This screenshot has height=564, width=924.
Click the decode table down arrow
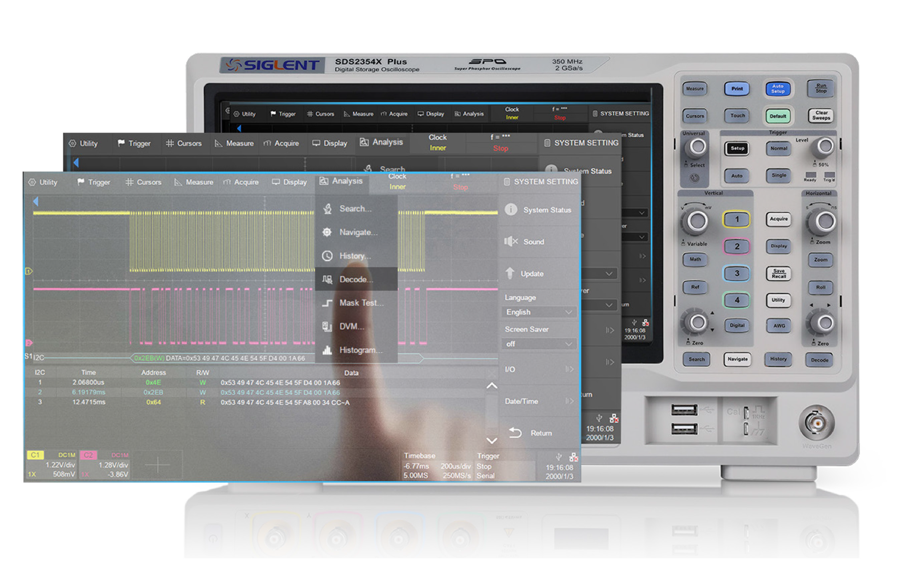pos(492,441)
